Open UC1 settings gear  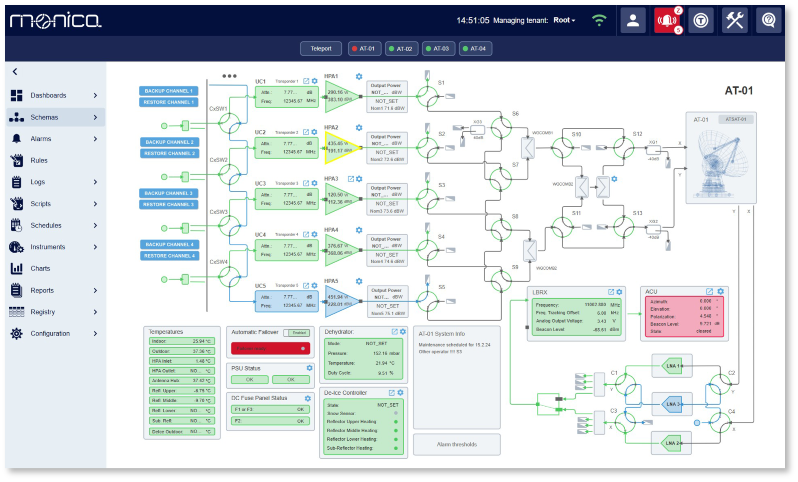[x=315, y=81]
